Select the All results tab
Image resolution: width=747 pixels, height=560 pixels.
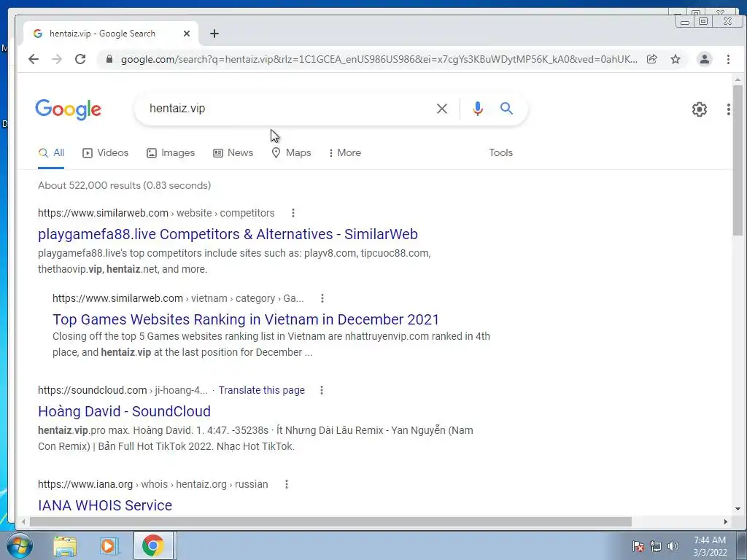[51, 153]
